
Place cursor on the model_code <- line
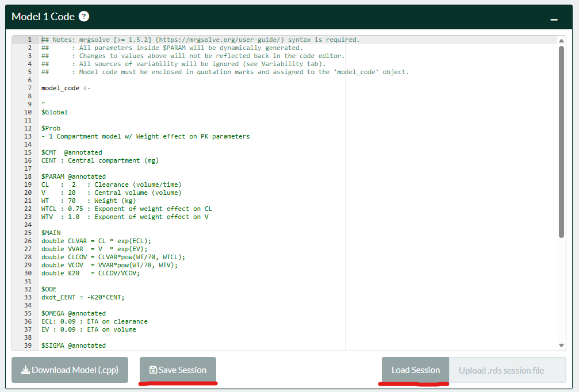[66, 88]
